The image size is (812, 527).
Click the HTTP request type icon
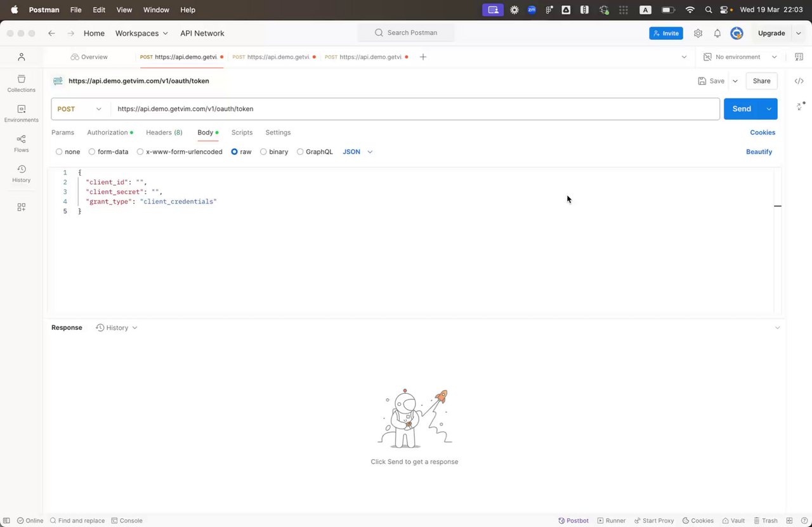[x=58, y=81]
